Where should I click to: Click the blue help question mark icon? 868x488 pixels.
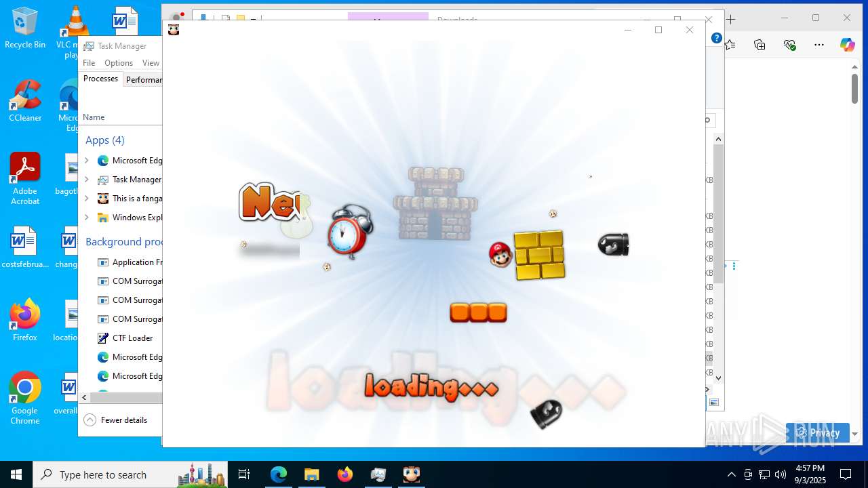(x=716, y=39)
